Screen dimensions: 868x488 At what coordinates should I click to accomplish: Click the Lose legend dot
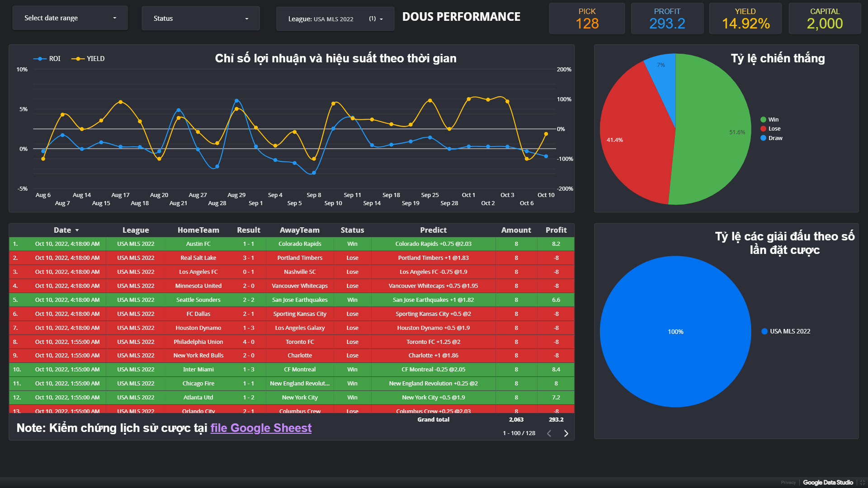pyautogui.click(x=763, y=129)
